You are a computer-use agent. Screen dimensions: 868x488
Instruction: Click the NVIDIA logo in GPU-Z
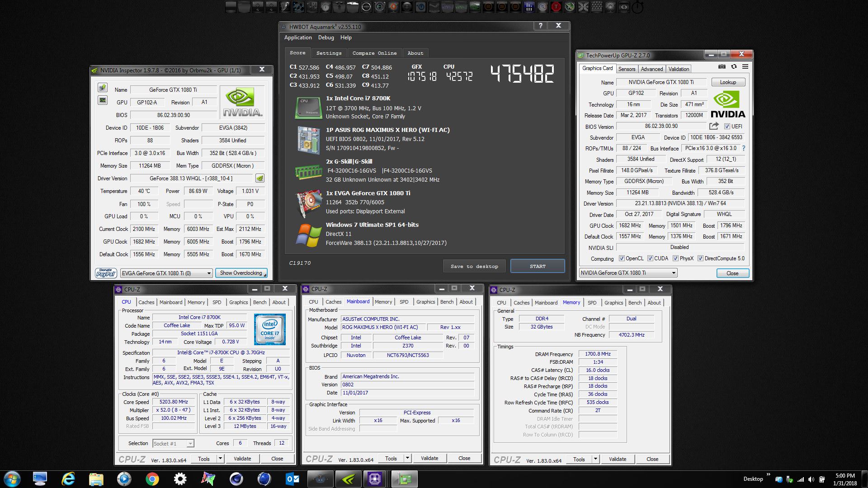[x=727, y=104]
